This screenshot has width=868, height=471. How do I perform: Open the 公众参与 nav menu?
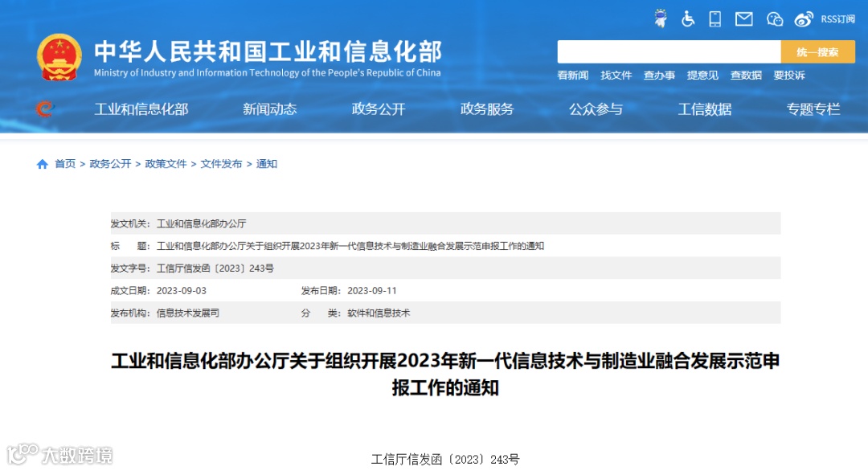[x=596, y=109]
